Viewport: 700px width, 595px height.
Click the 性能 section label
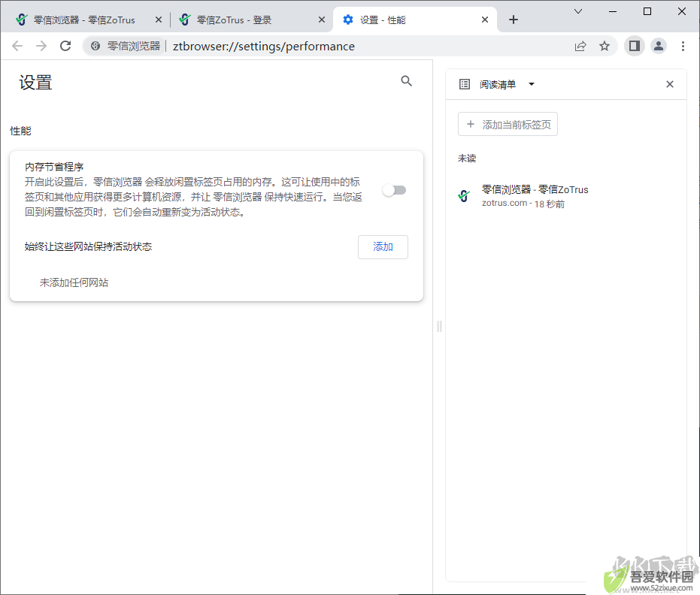(x=20, y=131)
